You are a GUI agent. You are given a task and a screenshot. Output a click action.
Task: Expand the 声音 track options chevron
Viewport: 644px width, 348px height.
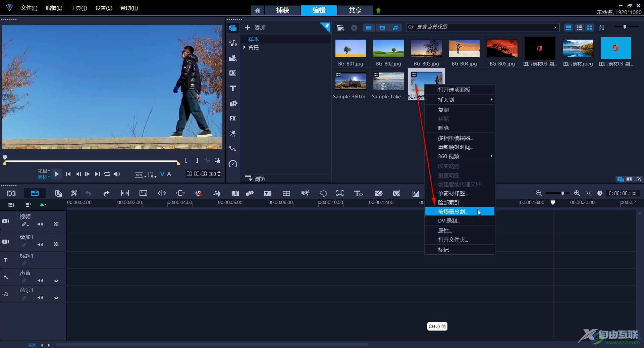(56, 281)
